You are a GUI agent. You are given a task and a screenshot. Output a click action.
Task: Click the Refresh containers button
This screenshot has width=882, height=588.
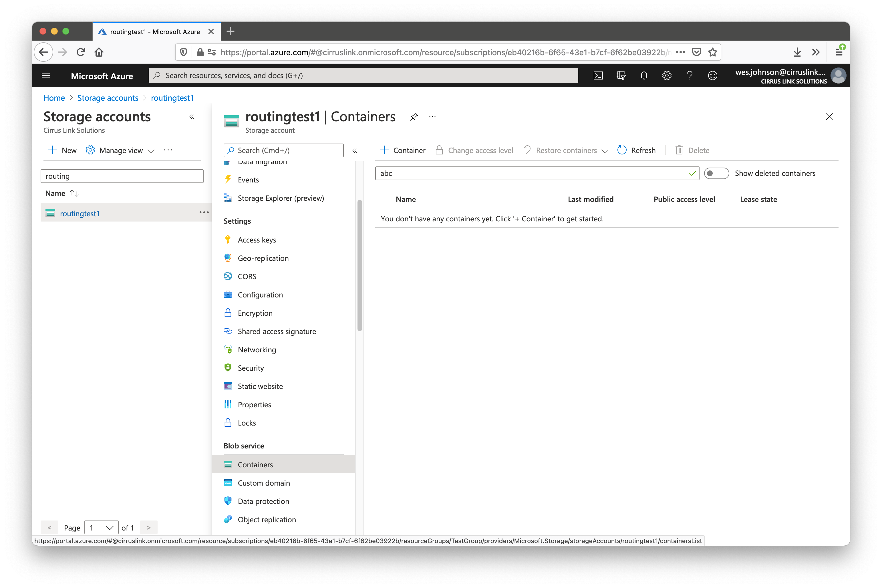[636, 150]
